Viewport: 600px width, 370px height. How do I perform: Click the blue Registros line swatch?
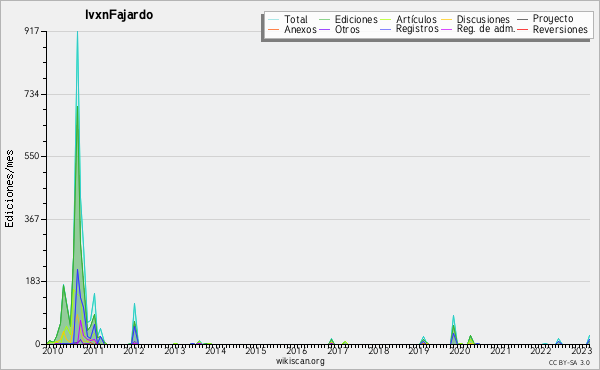tap(385, 29)
